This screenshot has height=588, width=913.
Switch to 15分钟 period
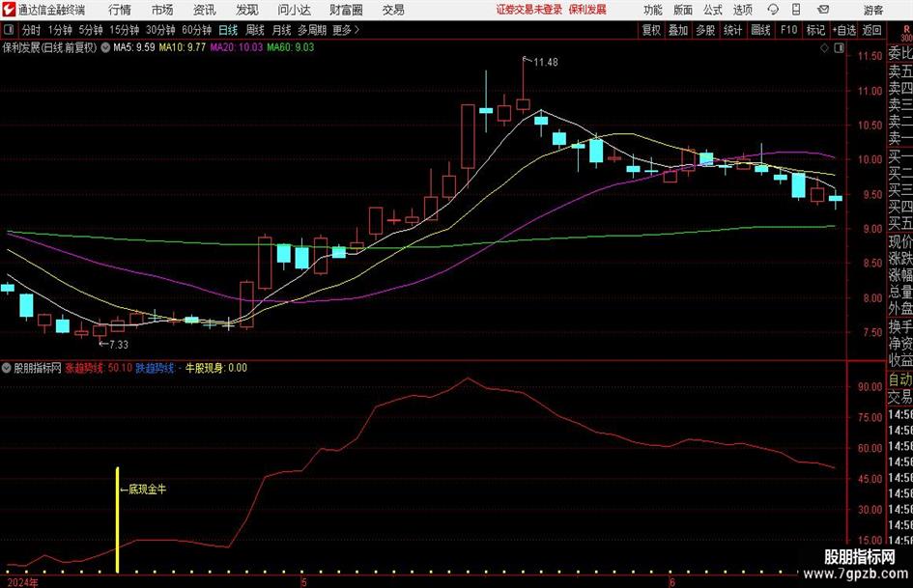click(125, 30)
